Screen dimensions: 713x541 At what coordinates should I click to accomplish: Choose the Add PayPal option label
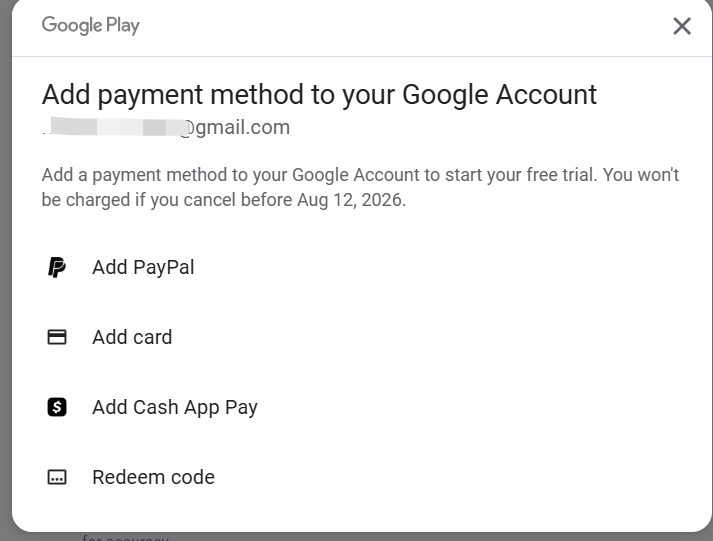[x=143, y=267]
